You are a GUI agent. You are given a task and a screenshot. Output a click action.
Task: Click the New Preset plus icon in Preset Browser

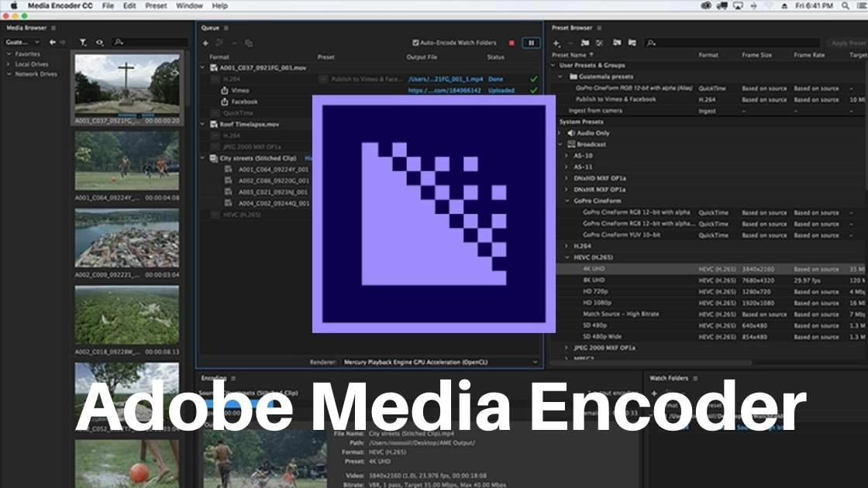coord(556,43)
